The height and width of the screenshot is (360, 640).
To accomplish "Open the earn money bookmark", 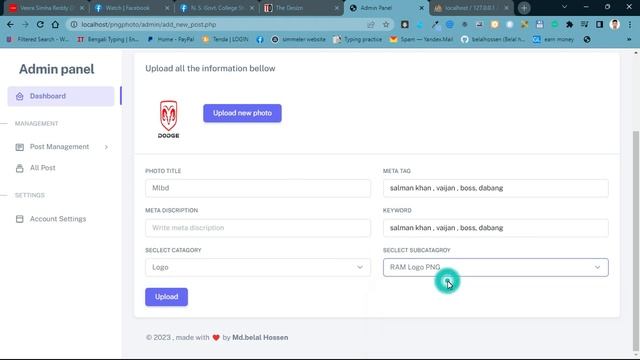I will 553,40.
